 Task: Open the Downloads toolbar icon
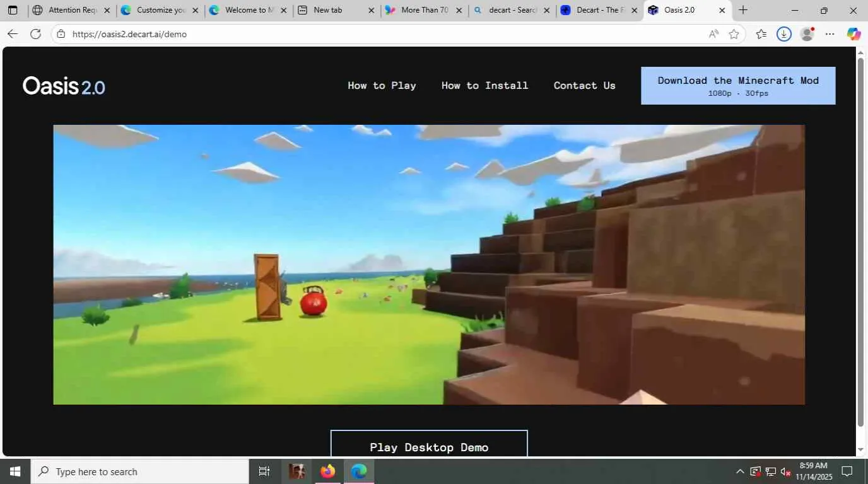[x=784, y=34]
